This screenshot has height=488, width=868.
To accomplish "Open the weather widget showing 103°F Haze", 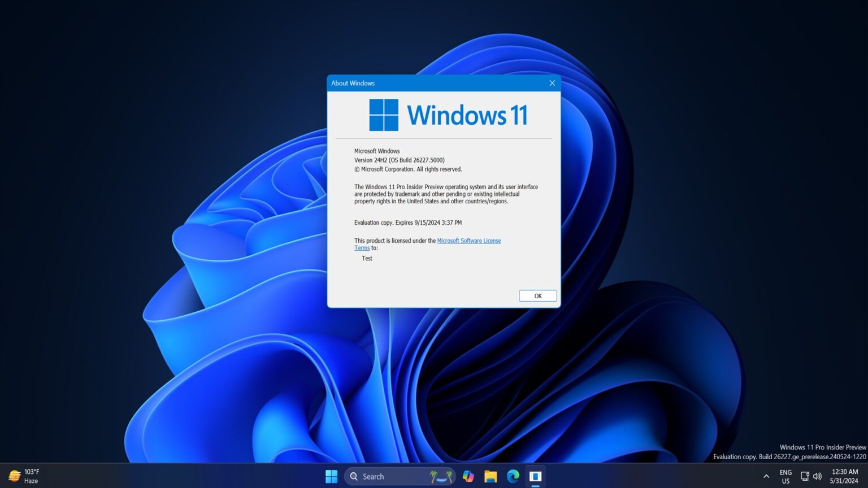I will point(25,476).
